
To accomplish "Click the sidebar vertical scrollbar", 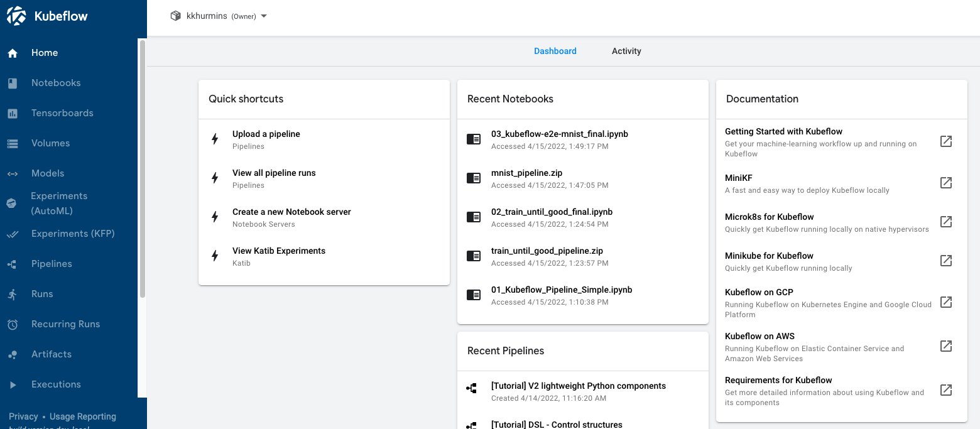I will [x=143, y=168].
